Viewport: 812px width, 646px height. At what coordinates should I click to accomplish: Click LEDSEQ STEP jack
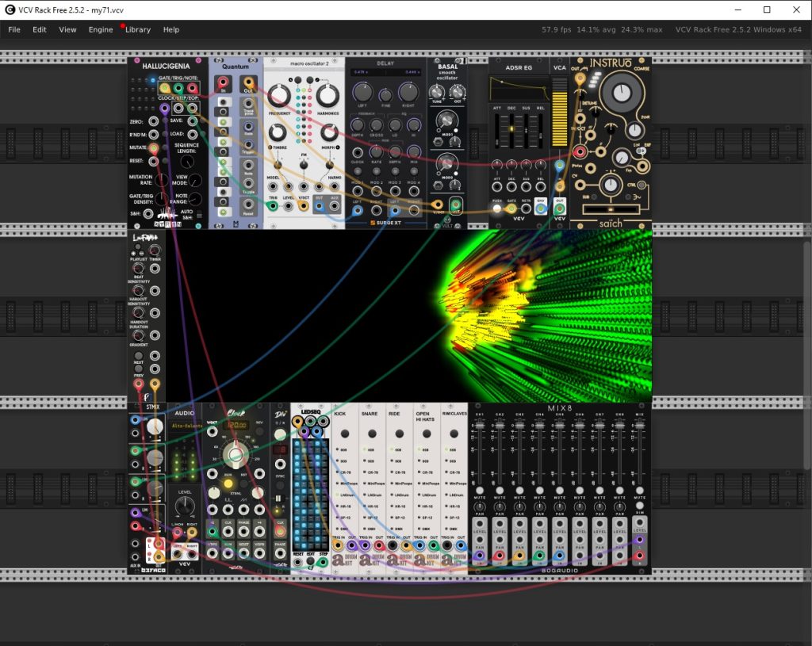pos(323,562)
